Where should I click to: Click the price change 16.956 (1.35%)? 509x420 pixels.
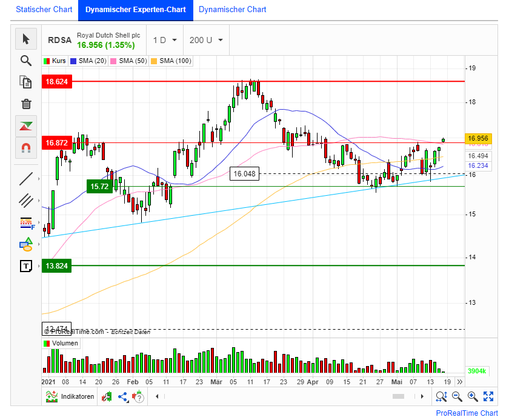pos(106,45)
